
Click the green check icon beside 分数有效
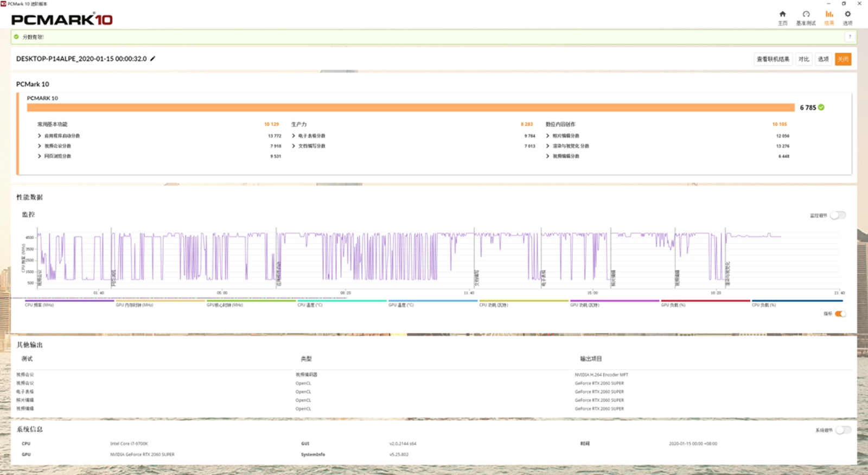pos(16,37)
